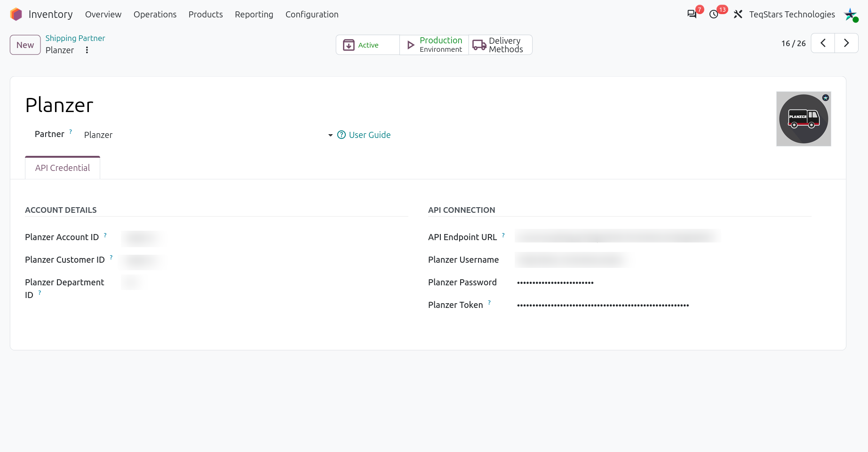Go to the next record arrow
This screenshot has width=868, height=452.
[x=846, y=43]
